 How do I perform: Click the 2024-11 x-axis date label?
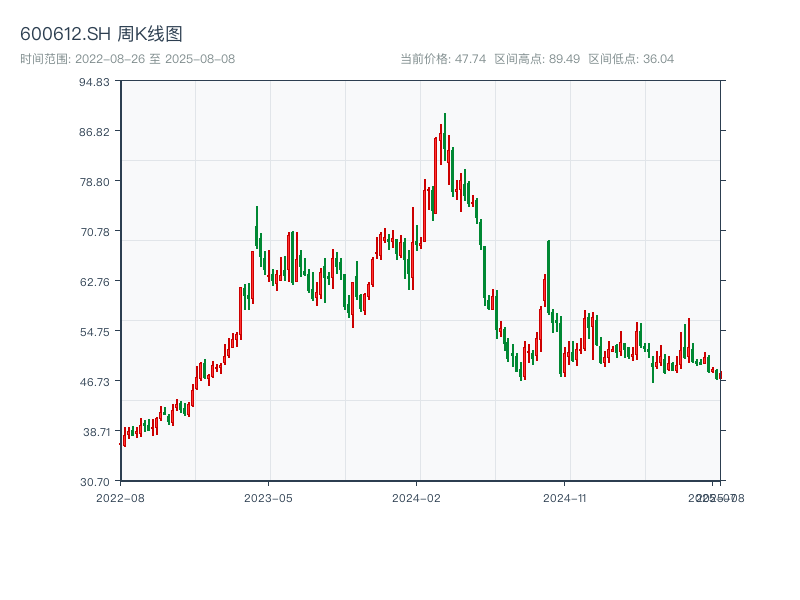(x=566, y=497)
